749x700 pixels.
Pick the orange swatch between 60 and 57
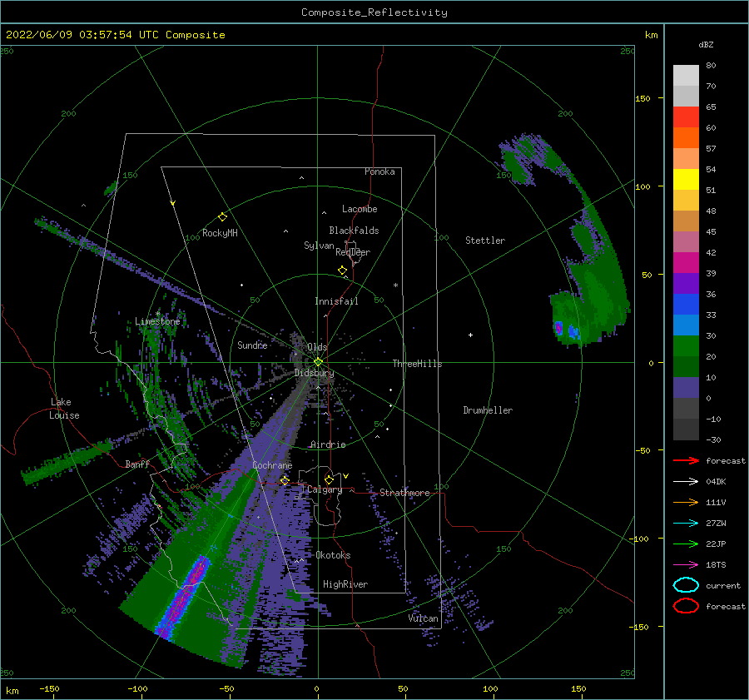coord(686,138)
